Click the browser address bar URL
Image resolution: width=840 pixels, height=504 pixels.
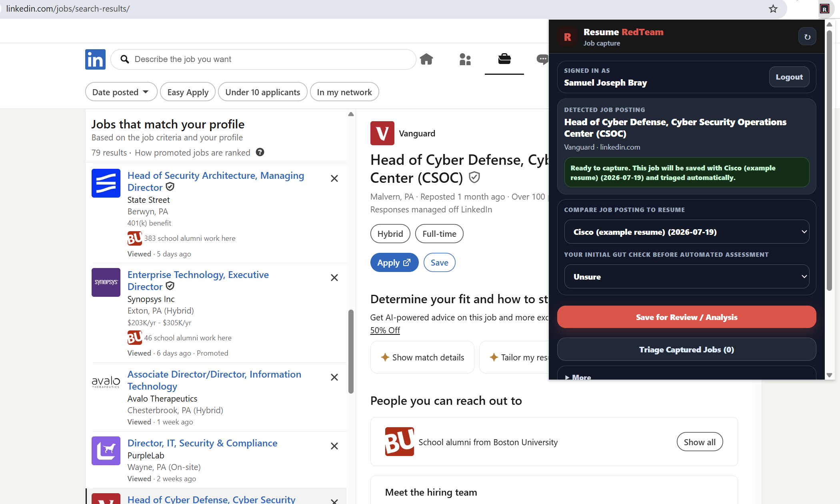pos(68,9)
